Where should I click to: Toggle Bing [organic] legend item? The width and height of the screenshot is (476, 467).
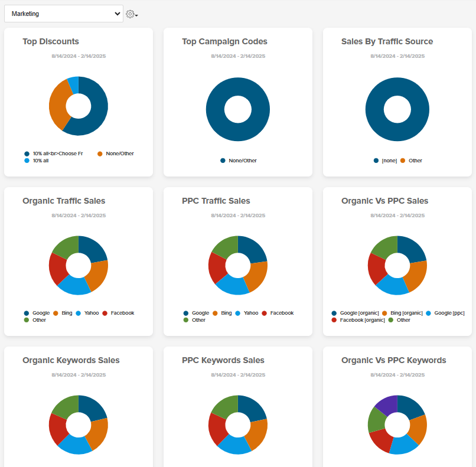point(402,313)
